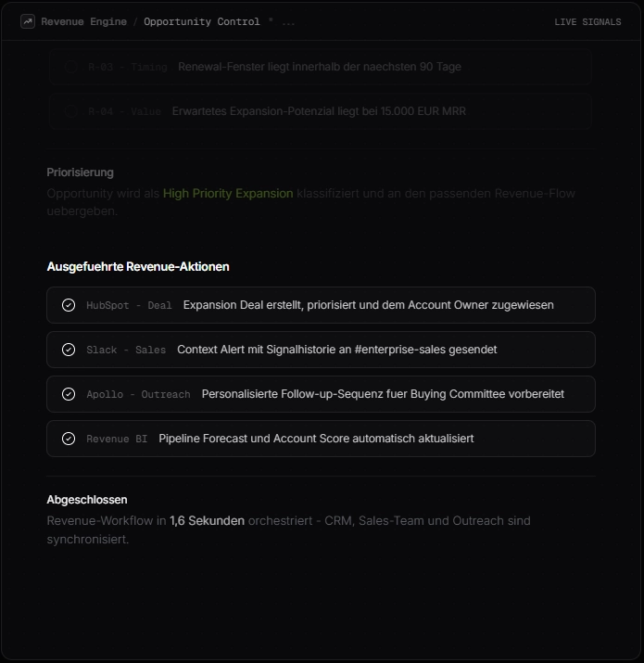Open the ellipsis after Opportunity Control

(x=288, y=23)
